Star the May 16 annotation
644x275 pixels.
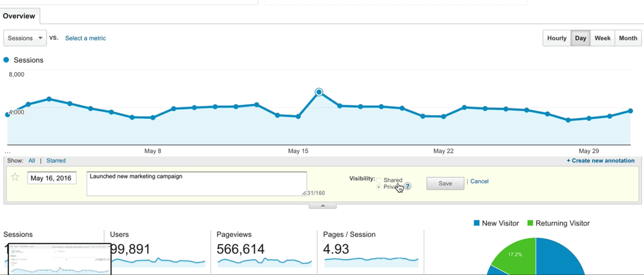(x=15, y=177)
